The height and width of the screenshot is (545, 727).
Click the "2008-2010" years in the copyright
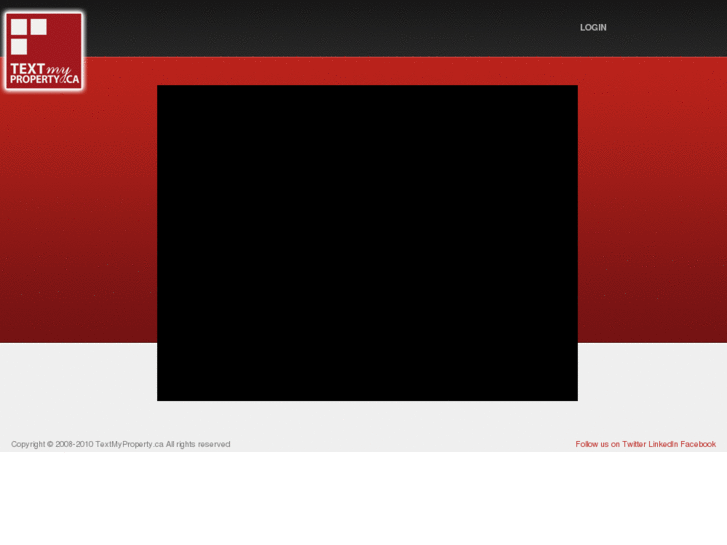pyautogui.click(x=75, y=444)
